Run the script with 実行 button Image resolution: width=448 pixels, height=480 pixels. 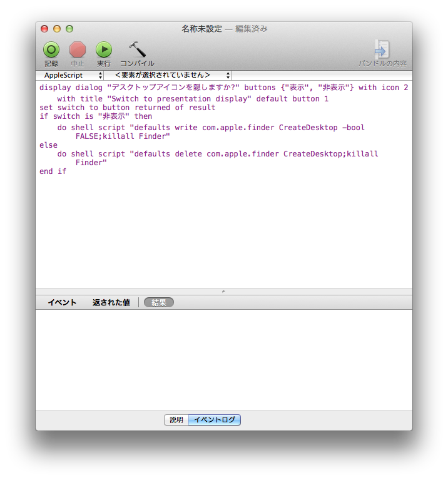[x=104, y=54]
